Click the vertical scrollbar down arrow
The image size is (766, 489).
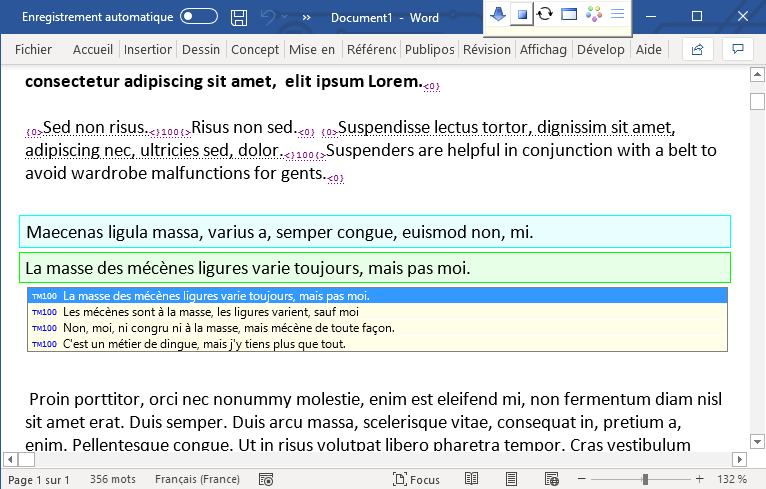coord(757,442)
